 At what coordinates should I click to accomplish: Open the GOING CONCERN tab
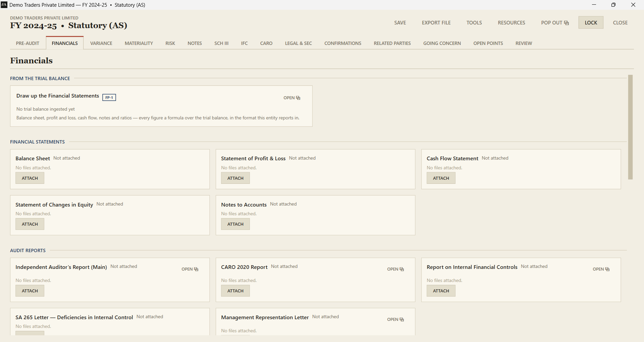point(442,43)
